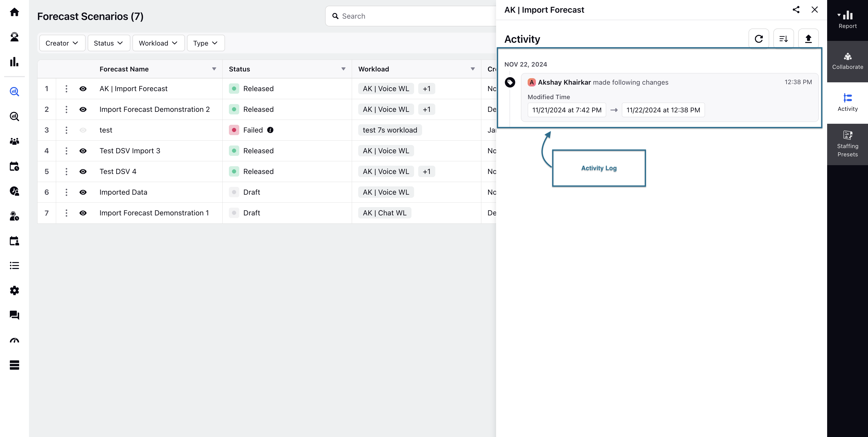
Task: Open Forecast Name column sort arrow
Action: point(214,69)
